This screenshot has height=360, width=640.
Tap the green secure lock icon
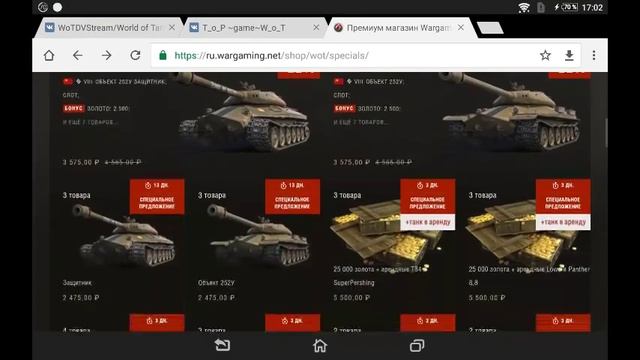coord(163,55)
